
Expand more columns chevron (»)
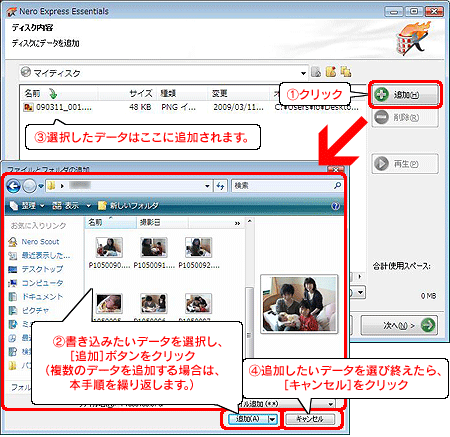pos(237,223)
